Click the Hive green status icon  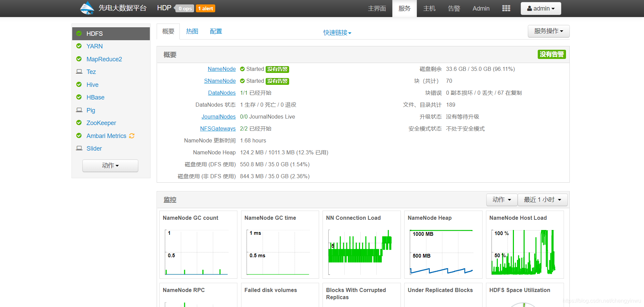[79, 85]
